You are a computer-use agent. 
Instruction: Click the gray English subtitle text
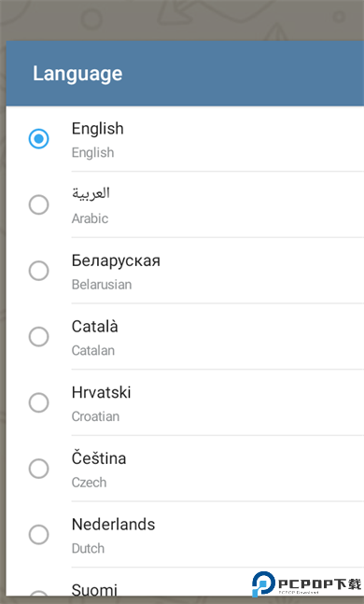point(92,152)
